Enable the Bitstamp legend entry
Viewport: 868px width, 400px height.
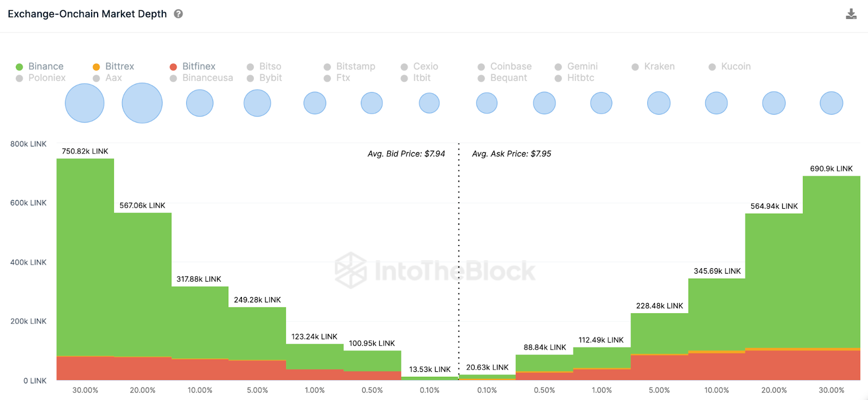point(350,67)
